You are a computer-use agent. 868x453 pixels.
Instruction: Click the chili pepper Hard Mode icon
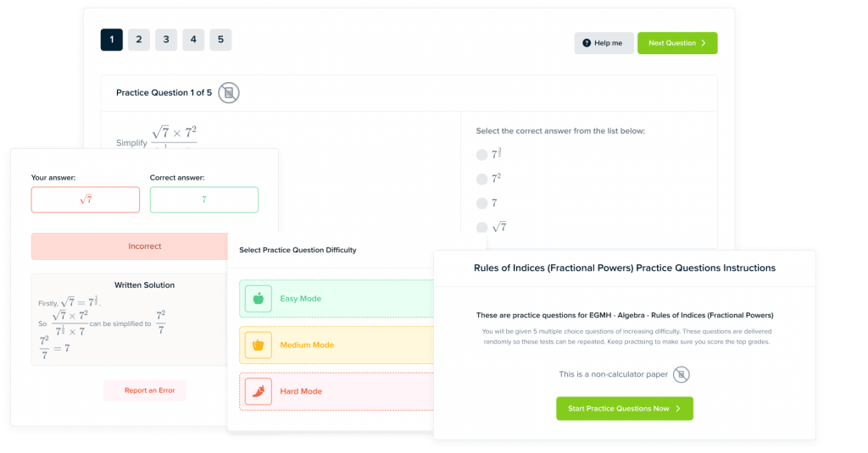[259, 391]
